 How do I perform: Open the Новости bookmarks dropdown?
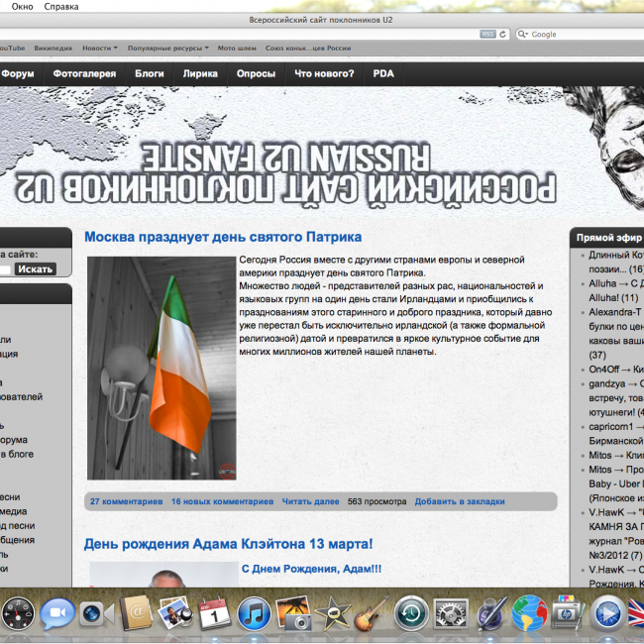(100, 49)
